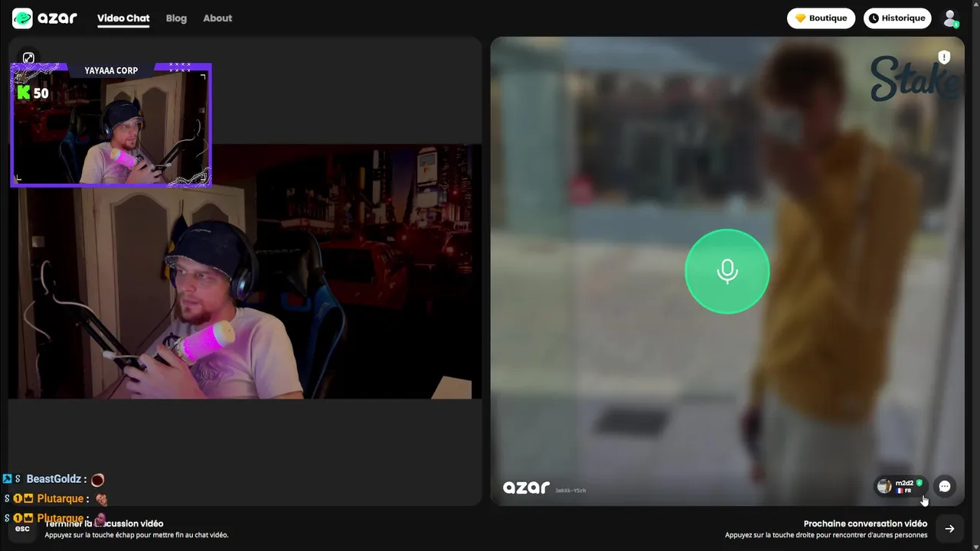
Task: Skip to next conversation arrow
Action: coord(949,529)
